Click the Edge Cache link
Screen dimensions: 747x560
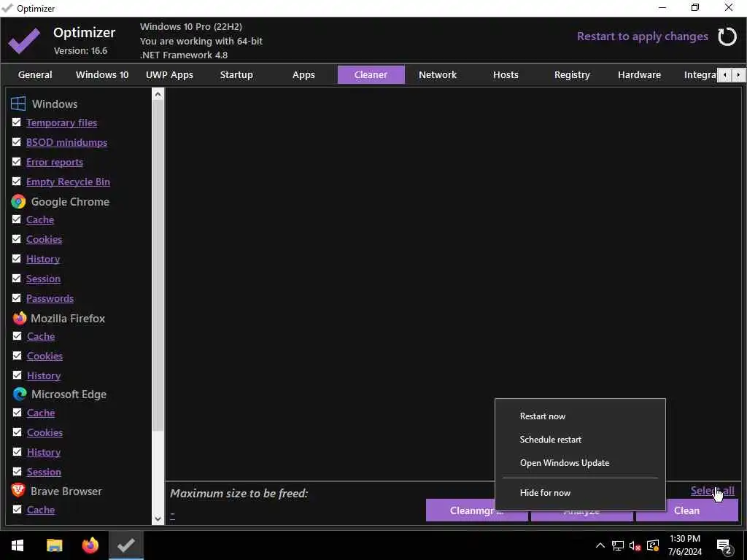(41, 413)
